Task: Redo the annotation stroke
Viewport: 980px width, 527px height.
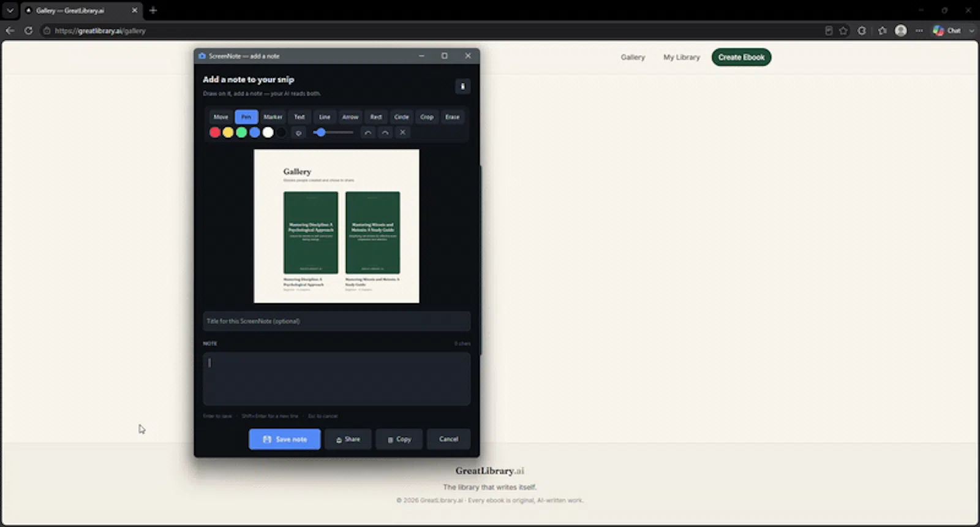Action: (385, 132)
